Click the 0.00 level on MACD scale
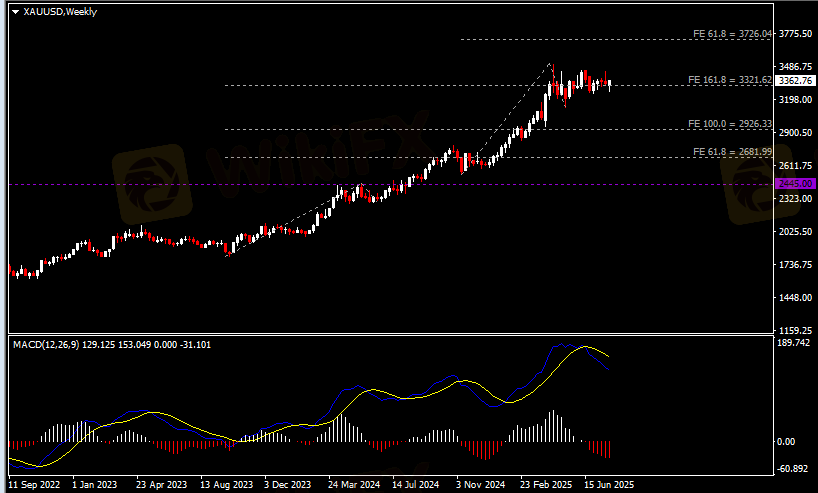Image resolution: width=818 pixels, height=493 pixels. (786, 442)
